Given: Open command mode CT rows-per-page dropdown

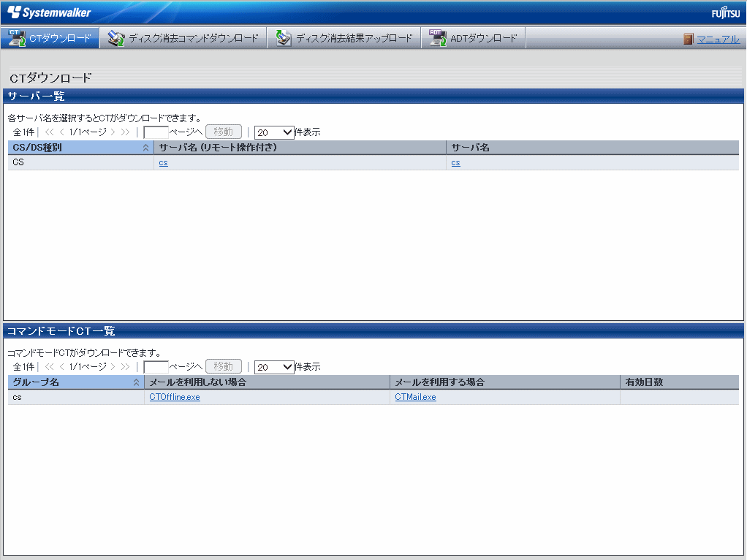Looking at the screenshot, I should click(273, 367).
